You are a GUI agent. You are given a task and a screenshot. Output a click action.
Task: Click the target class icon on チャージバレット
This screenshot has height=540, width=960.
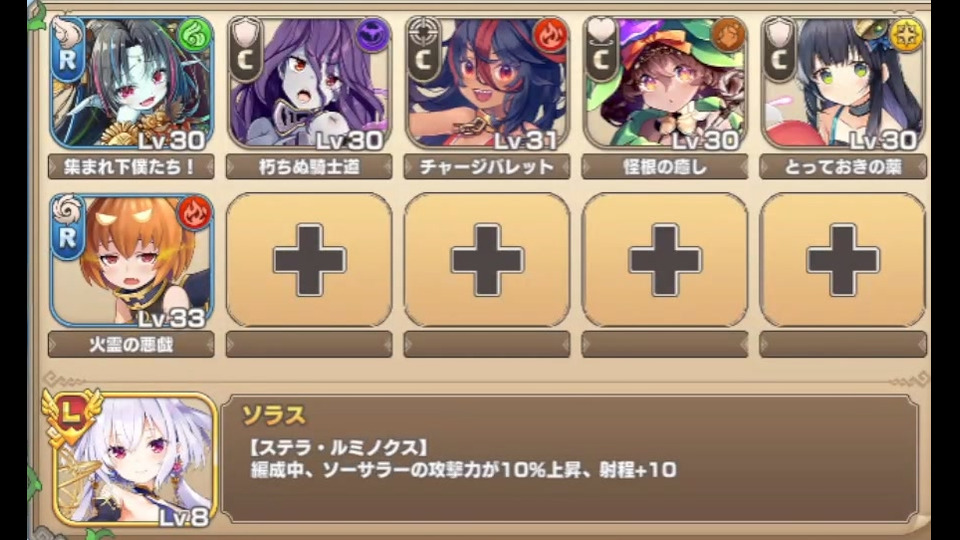424,32
